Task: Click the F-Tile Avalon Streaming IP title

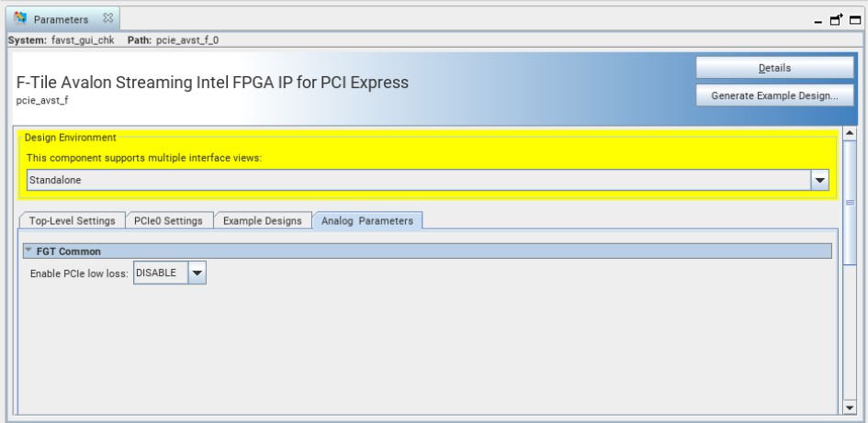Action: (212, 83)
